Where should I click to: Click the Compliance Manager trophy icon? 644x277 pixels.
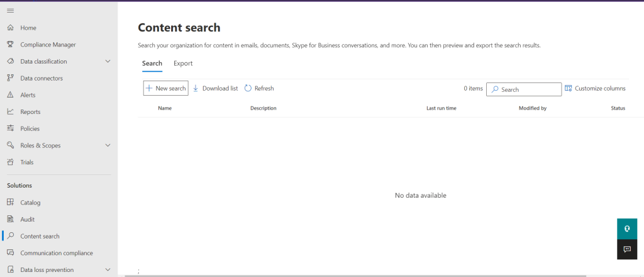point(11,45)
